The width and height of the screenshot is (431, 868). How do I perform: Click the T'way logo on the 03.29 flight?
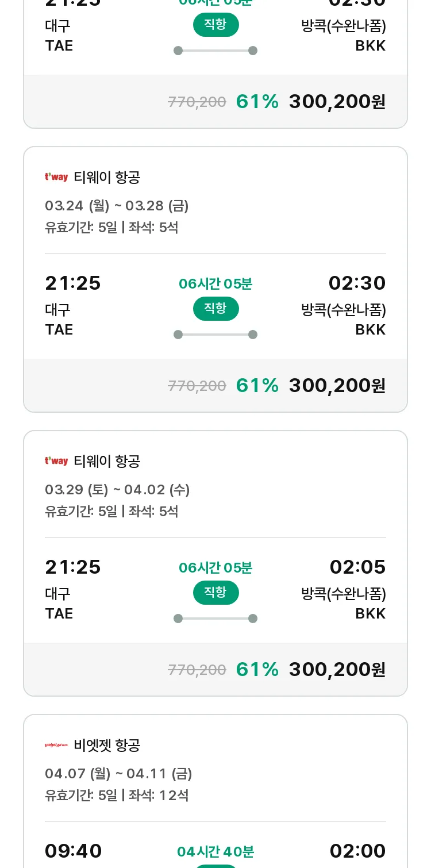coord(56,461)
